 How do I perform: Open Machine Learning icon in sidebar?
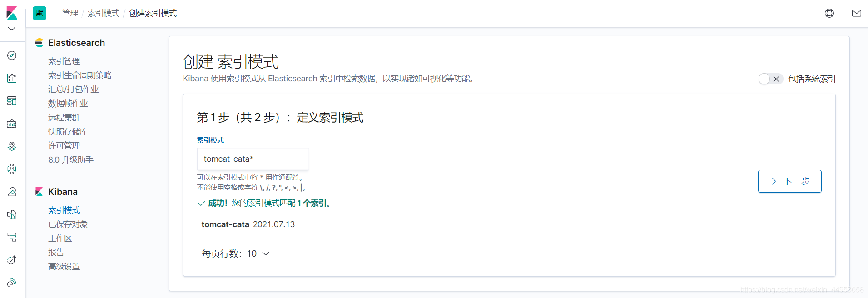coord(12,169)
